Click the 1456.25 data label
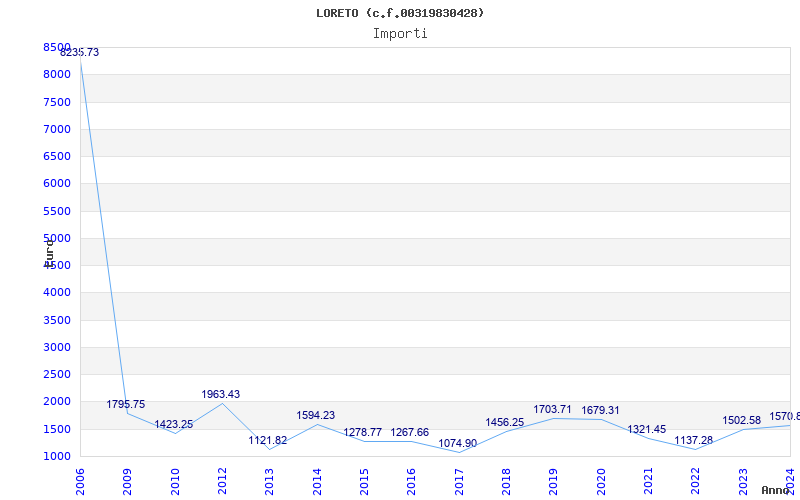The height and width of the screenshot is (500, 800). pos(505,422)
